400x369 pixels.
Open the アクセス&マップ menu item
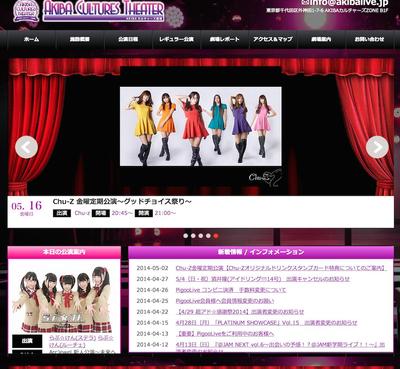pyautogui.click(x=273, y=39)
